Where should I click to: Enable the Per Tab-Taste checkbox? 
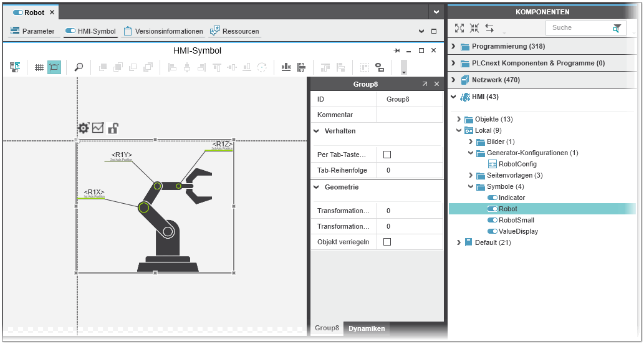387,155
